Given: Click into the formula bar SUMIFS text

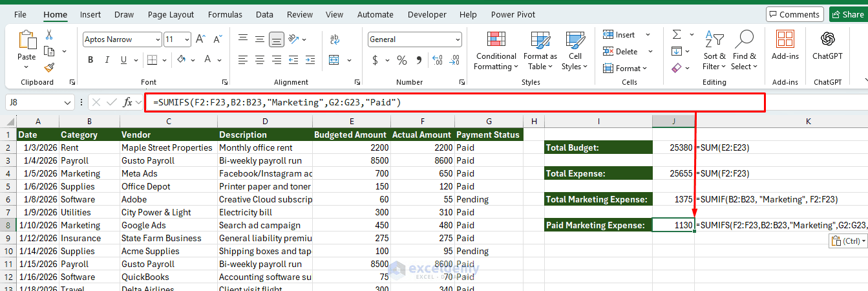Looking at the screenshot, I should pyautogui.click(x=277, y=102).
